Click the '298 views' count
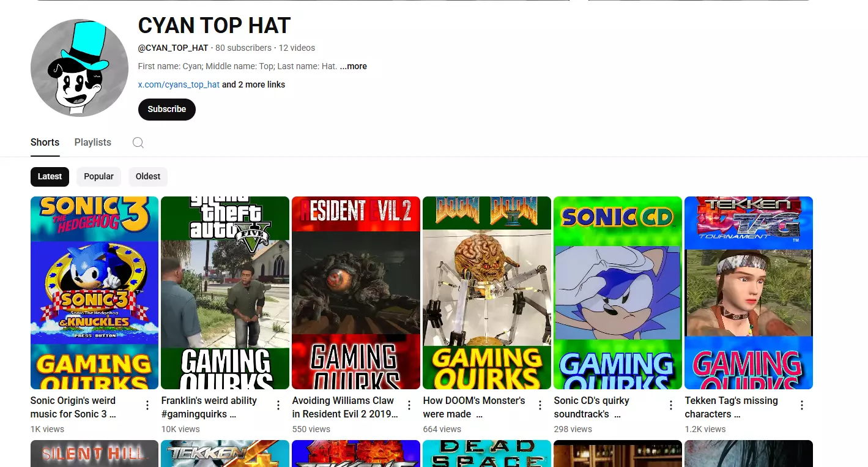The width and height of the screenshot is (868, 467). pyautogui.click(x=573, y=429)
